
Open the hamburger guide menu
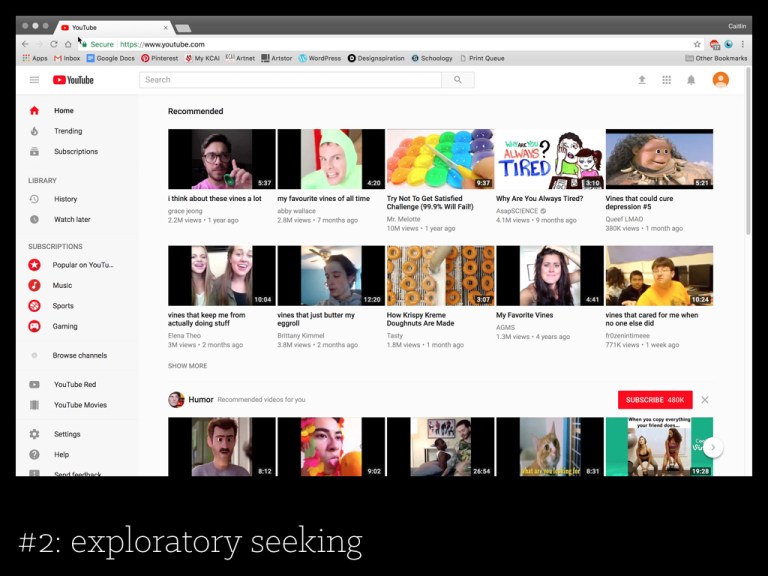[34, 80]
